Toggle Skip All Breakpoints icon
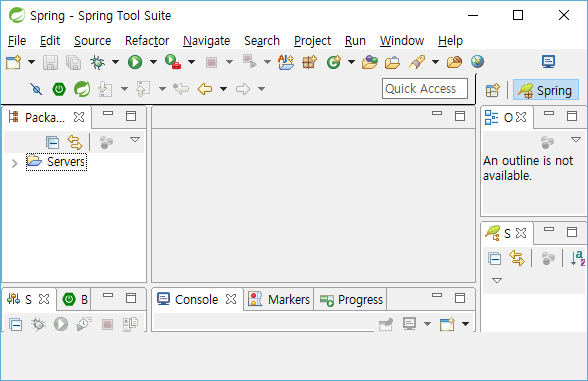The height and width of the screenshot is (381, 588). pyautogui.click(x=36, y=89)
